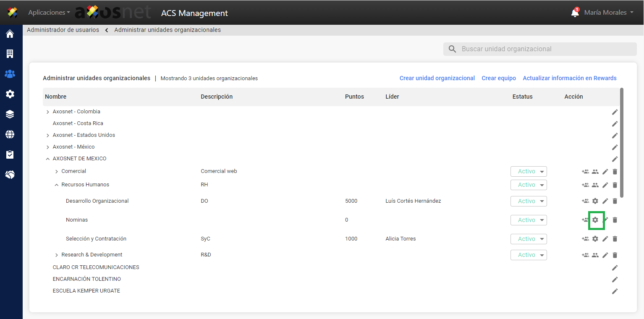Click the notification bell icon

(x=575, y=13)
